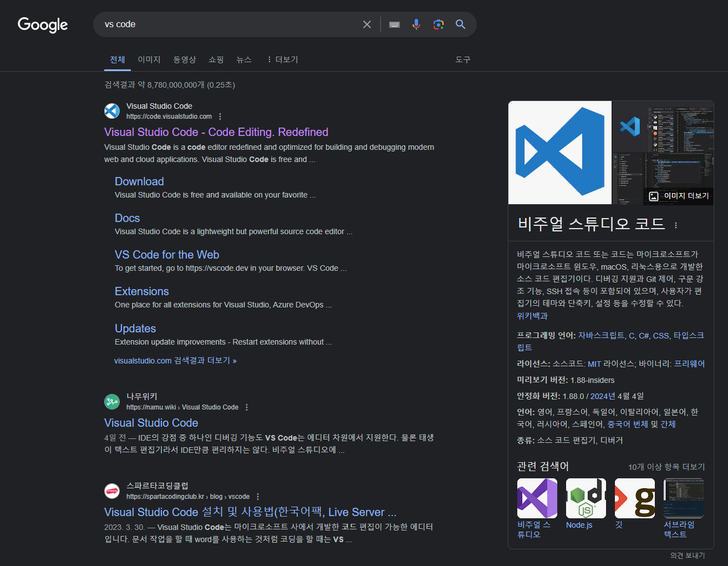Viewport: 728px width, 566px height.
Task: Open the 서브라임 텍스트 related search thumbnail
Action: 684,498
